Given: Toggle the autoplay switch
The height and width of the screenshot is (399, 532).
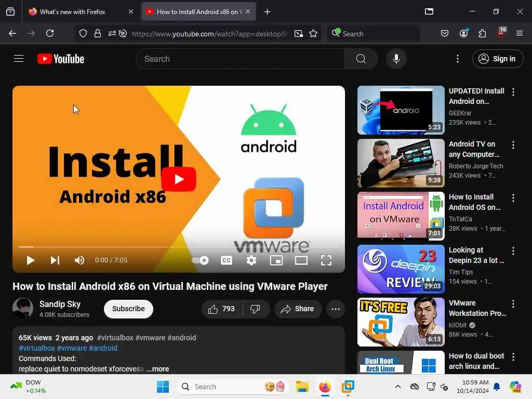Looking at the screenshot, I should 200,260.
